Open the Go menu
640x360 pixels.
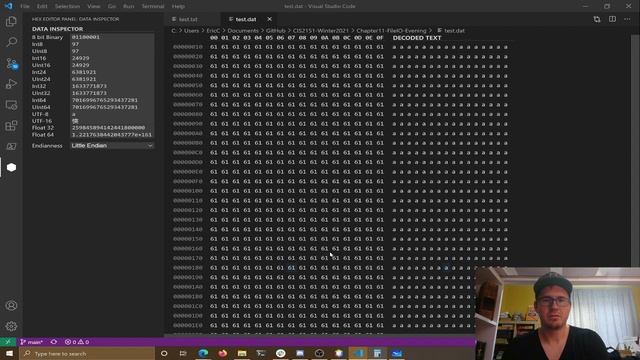coord(111,6)
